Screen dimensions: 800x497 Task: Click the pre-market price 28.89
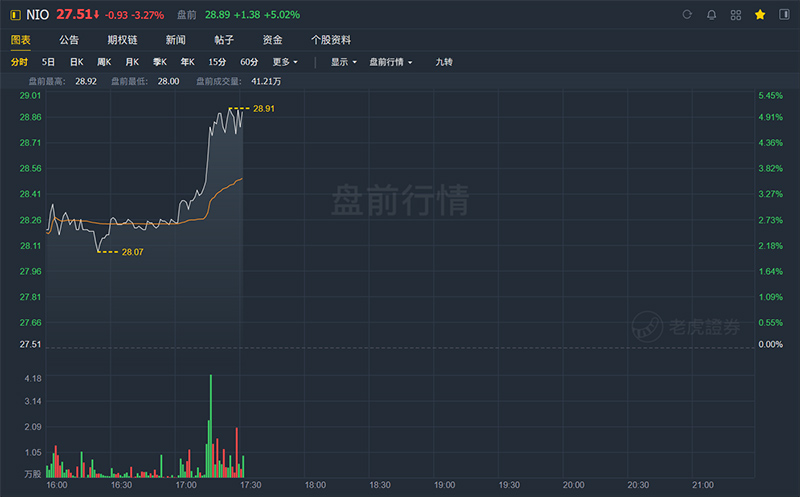(217, 15)
